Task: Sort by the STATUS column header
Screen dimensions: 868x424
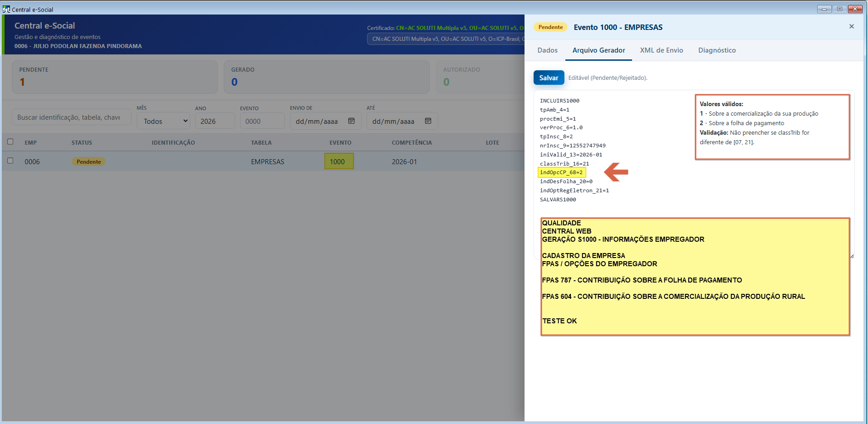Action: click(82, 142)
